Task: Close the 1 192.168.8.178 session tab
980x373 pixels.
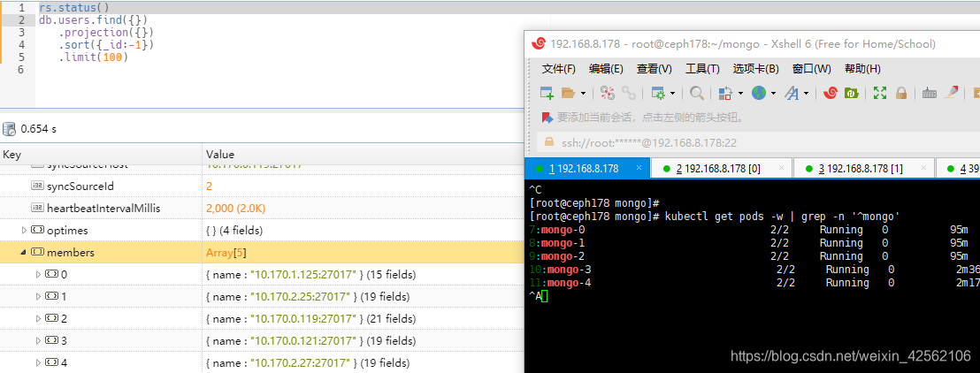Action: [x=639, y=167]
